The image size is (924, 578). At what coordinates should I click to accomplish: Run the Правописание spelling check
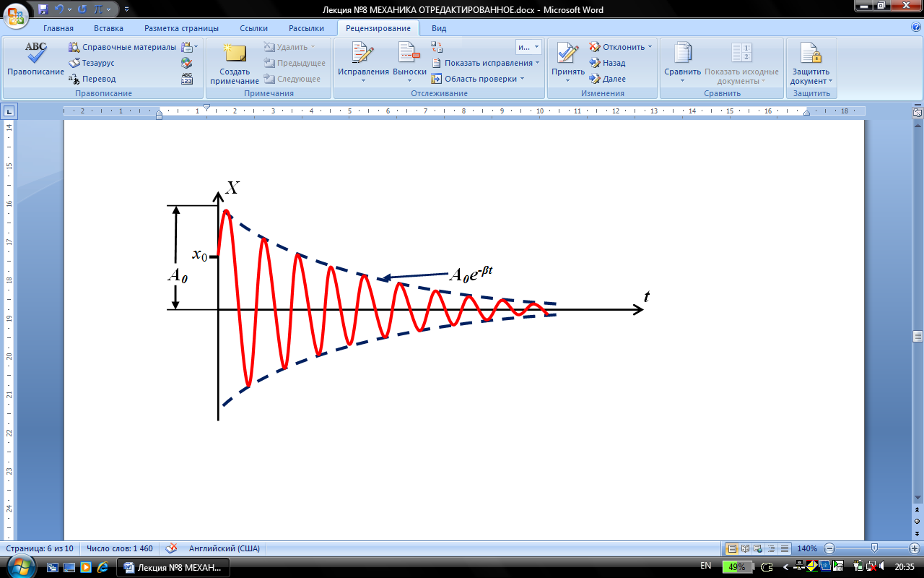[x=35, y=60]
